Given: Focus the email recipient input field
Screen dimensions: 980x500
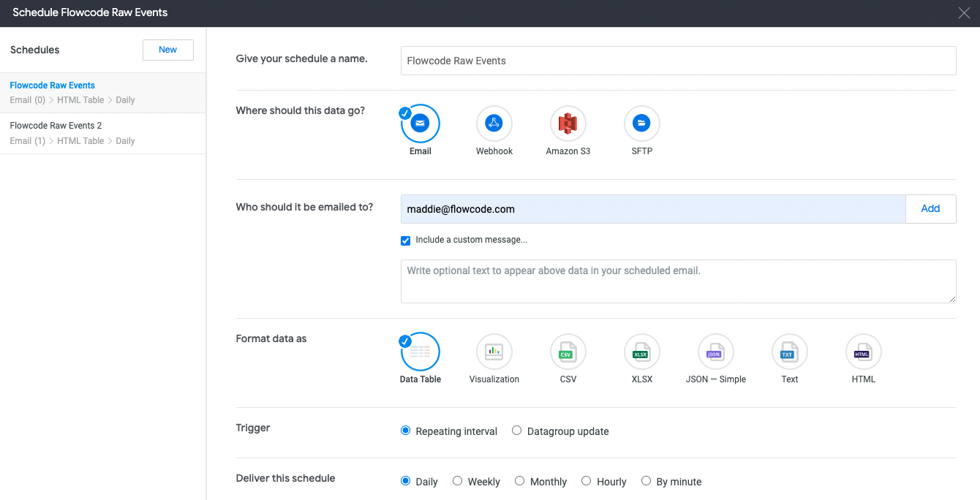Looking at the screenshot, I should pyautogui.click(x=653, y=209).
